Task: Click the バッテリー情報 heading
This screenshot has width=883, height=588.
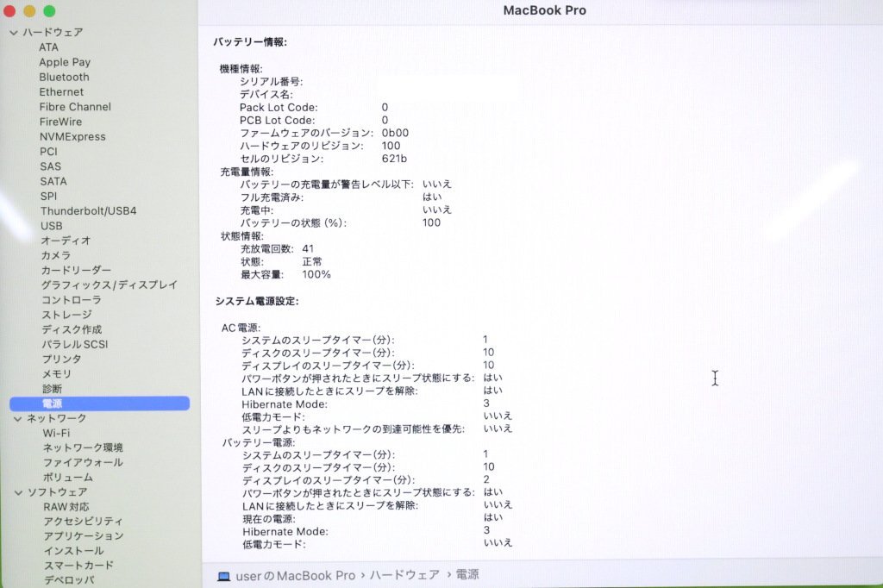Action: pos(250,41)
